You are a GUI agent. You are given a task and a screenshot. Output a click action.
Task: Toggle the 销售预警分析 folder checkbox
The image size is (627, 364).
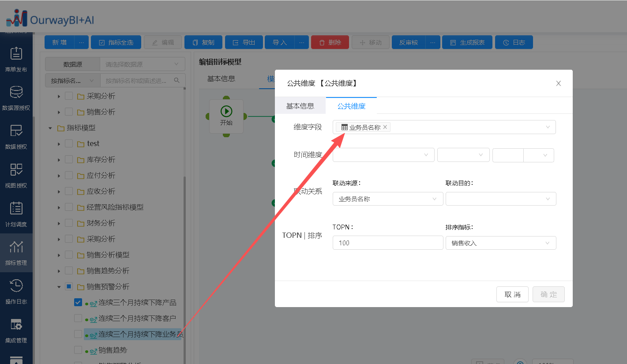click(x=69, y=286)
